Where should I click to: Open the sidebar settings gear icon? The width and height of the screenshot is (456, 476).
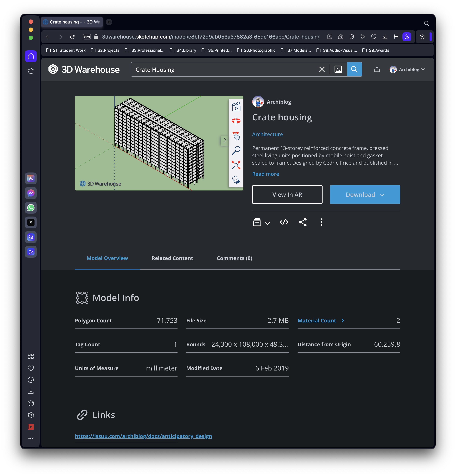tap(31, 415)
